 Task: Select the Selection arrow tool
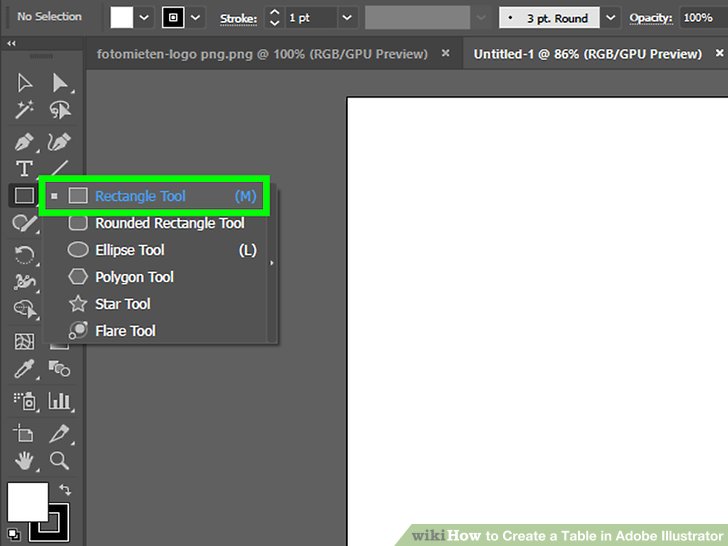click(24, 83)
